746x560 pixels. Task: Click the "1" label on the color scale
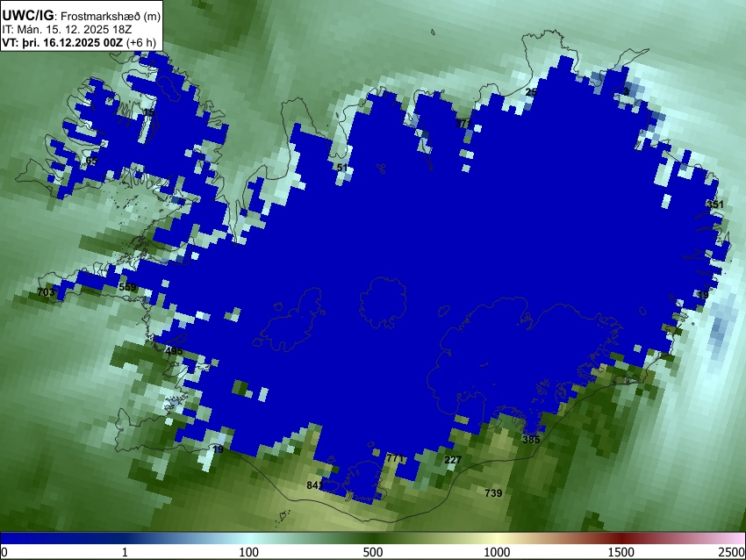125,552
